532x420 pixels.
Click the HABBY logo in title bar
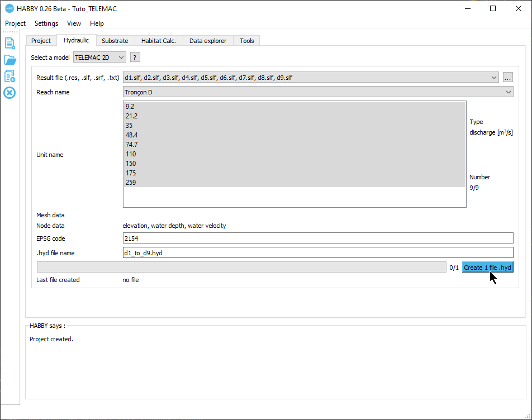[9, 9]
